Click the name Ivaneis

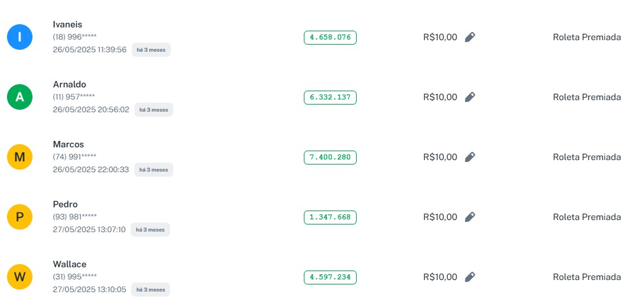point(68,24)
